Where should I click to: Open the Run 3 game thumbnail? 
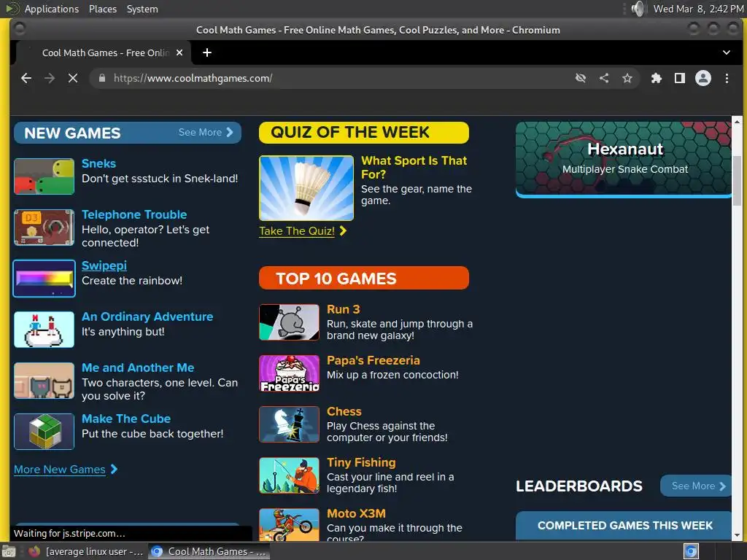tap(289, 322)
